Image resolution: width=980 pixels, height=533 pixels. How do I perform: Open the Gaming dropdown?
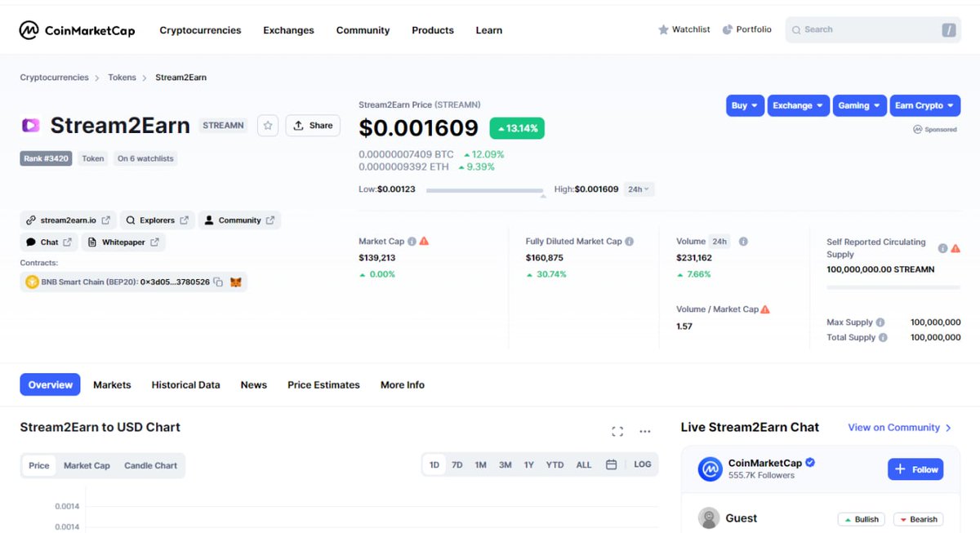click(x=859, y=105)
